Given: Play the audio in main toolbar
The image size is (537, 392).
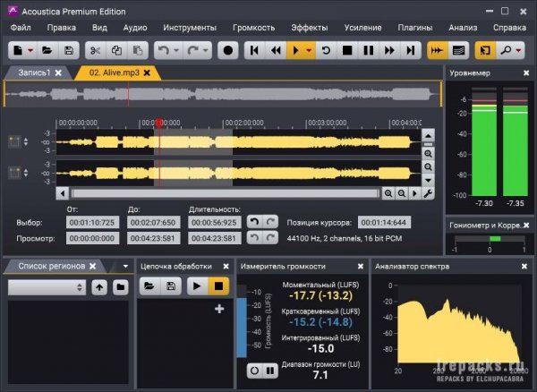Looking at the screenshot, I should click(295, 51).
